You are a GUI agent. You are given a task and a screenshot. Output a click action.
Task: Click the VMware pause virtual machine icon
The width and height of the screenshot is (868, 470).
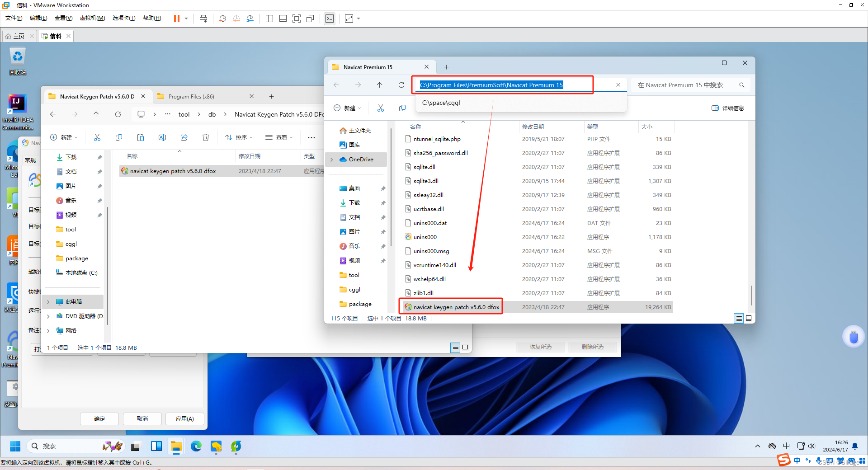[177, 19]
